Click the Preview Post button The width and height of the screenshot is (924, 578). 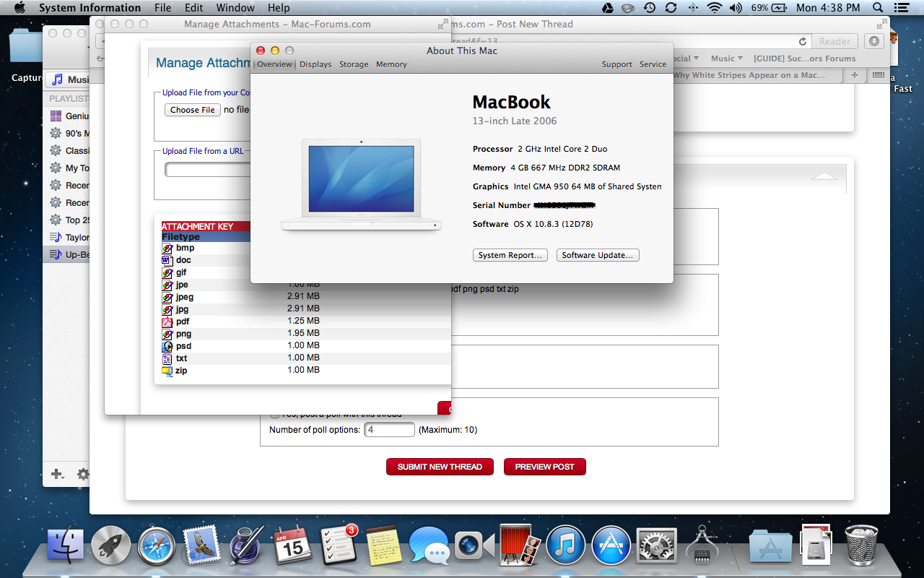pyautogui.click(x=545, y=467)
